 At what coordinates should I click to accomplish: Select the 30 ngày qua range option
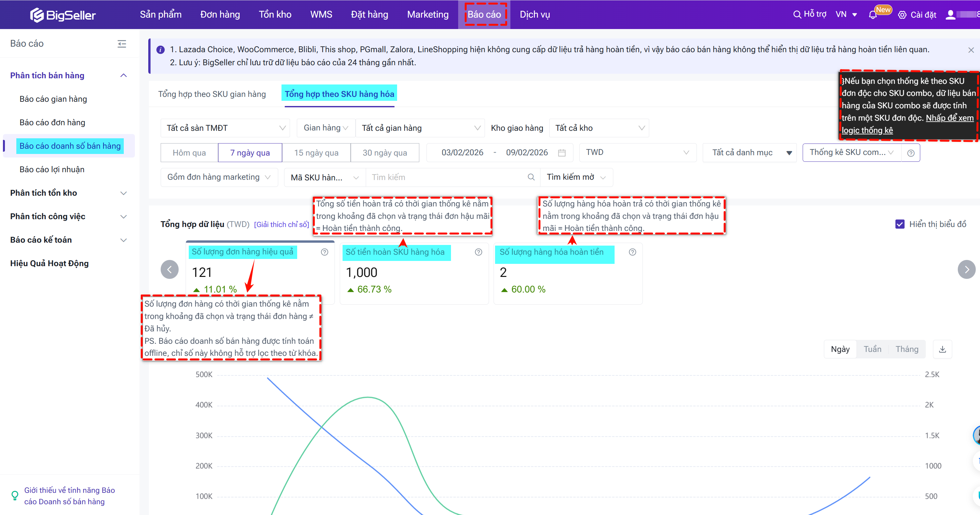(384, 152)
